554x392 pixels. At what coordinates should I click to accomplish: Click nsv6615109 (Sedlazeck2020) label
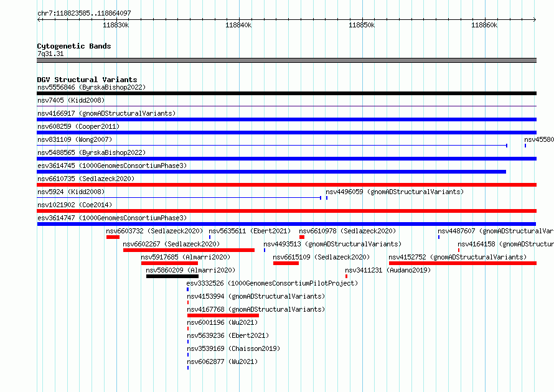[x=321, y=257]
